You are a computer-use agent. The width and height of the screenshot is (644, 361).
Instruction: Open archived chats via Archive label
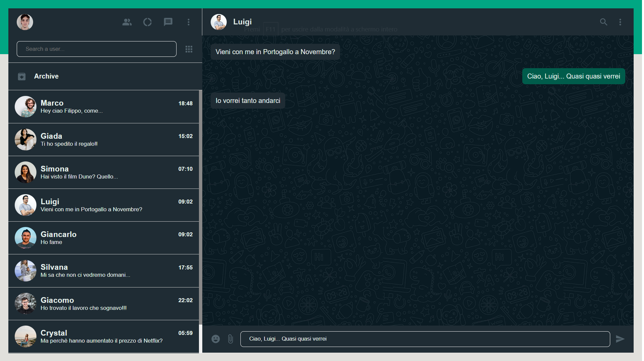46,76
